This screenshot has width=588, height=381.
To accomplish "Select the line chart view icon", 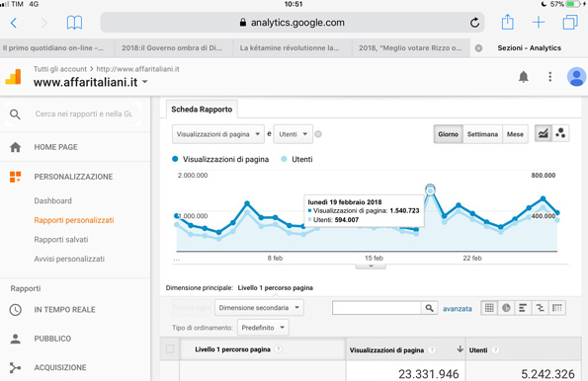I will pos(544,133).
